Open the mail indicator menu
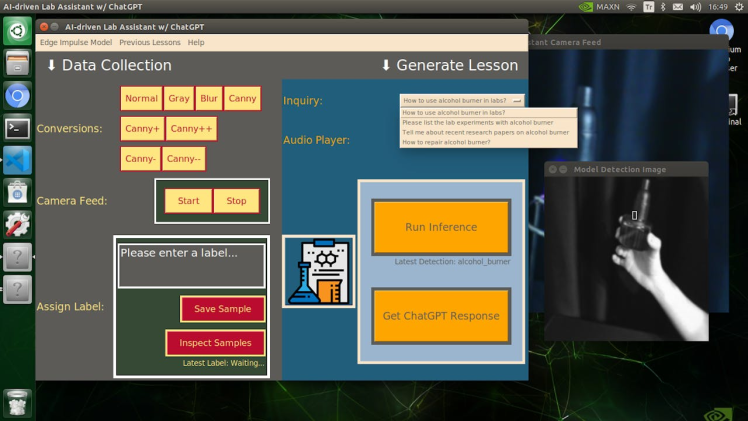Image resolution: width=748 pixels, height=421 pixels. (678, 7)
